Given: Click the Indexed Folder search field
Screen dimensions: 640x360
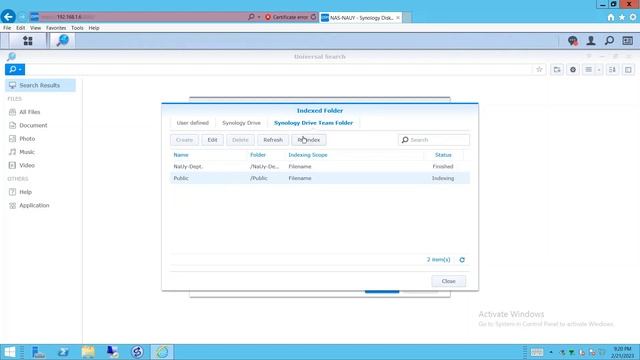Looking at the screenshot, I should click(x=434, y=140).
